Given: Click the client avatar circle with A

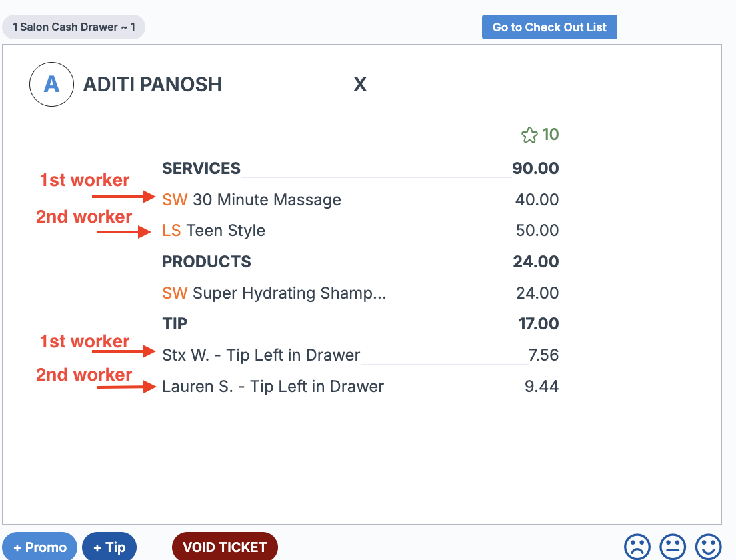Looking at the screenshot, I should (51, 85).
